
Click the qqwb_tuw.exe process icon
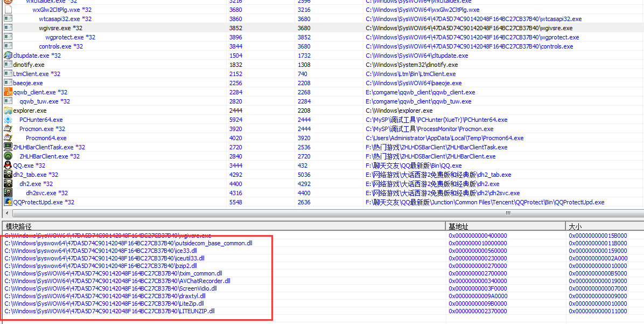pos(8,101)
